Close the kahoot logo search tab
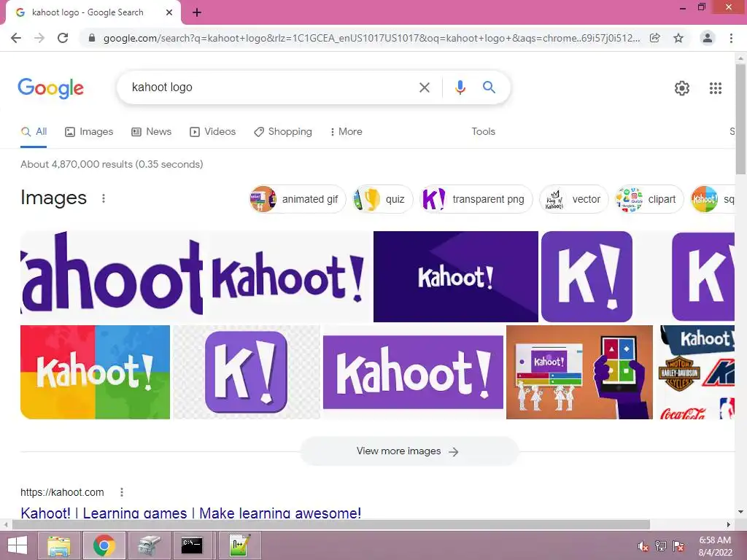Image resolution: width=747 pixels, height=560 pixels. (x=169, y=12)
